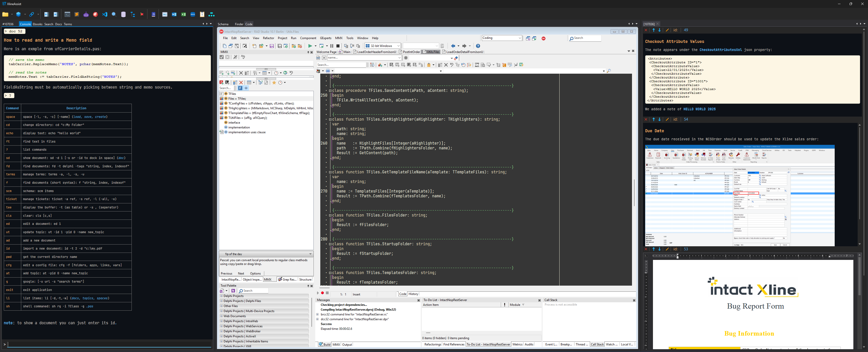Expand the brcc32 command line message
Image resolution: width=868 pixels, height=352 pixels.
pyautogui.click(x=318, y=314)
